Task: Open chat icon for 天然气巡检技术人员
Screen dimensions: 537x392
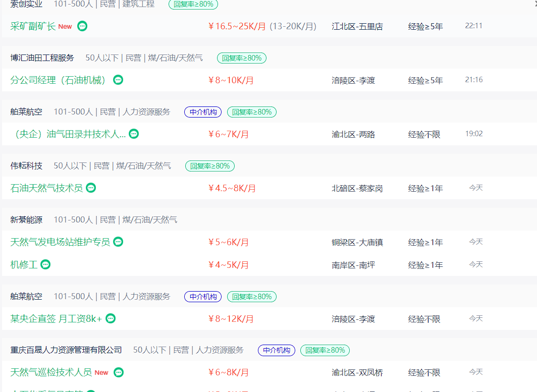Action: pyautogui.click(x=119, y=372)
